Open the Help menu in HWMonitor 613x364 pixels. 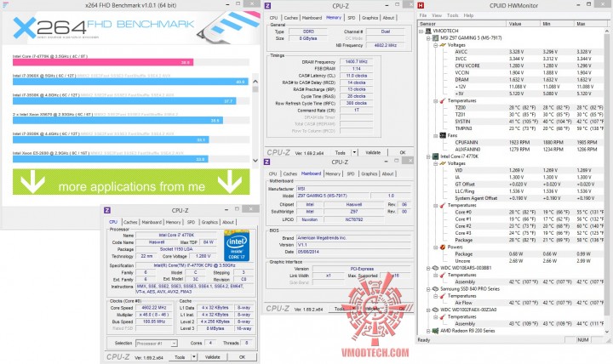click(x=468, y=15)
